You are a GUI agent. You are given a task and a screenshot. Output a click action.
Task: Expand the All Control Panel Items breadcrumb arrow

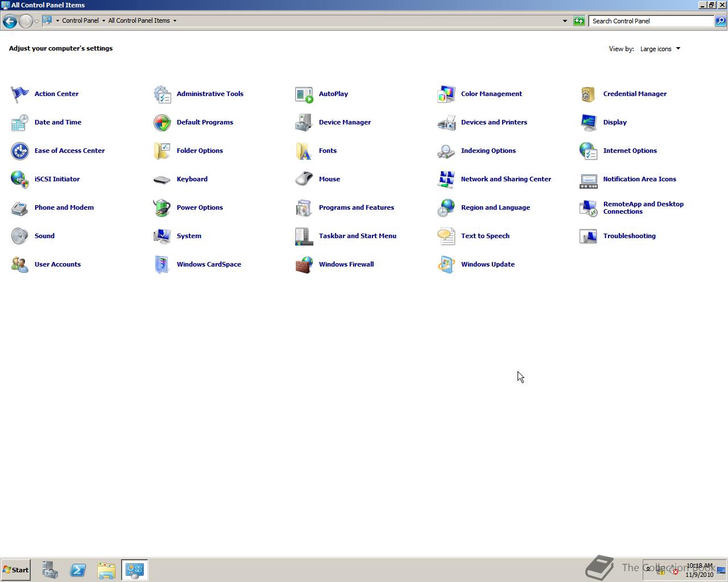(x=175, y=20)
